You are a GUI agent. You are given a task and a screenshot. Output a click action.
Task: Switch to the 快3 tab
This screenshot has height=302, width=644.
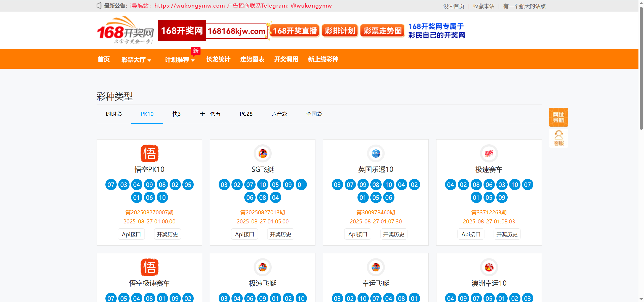(176, 114)
